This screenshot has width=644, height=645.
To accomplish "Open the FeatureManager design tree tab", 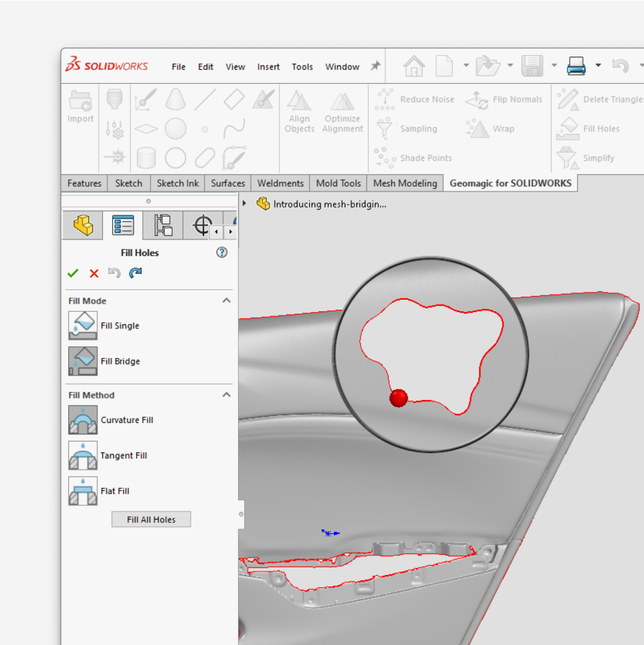I will (x=83, y=225).
